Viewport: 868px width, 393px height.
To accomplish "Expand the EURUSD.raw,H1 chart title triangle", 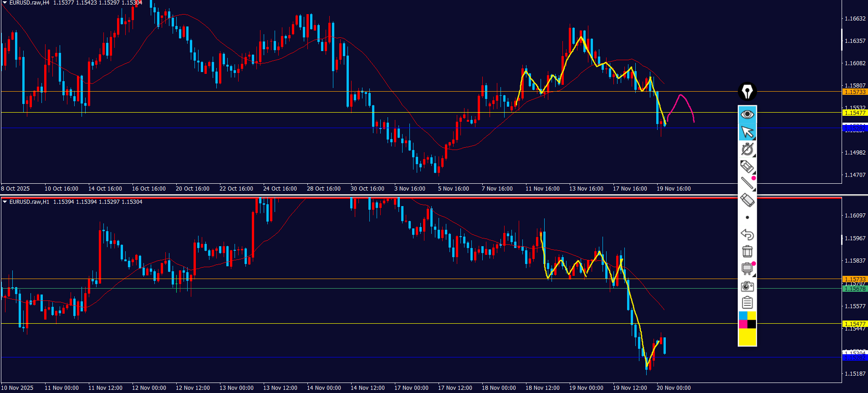I will tap(5, 202).
